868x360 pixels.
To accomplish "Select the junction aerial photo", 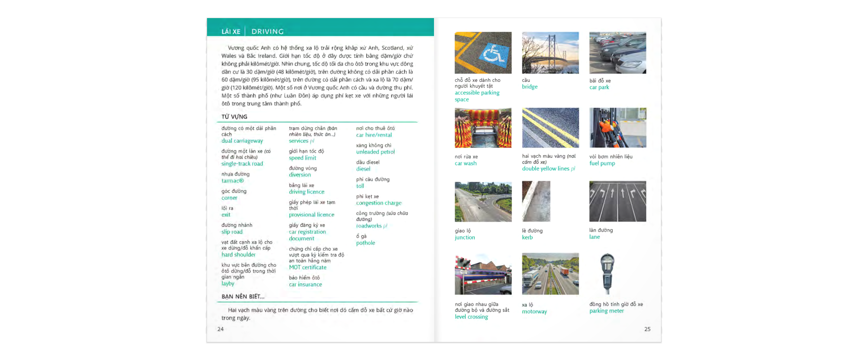I will 483,202.
